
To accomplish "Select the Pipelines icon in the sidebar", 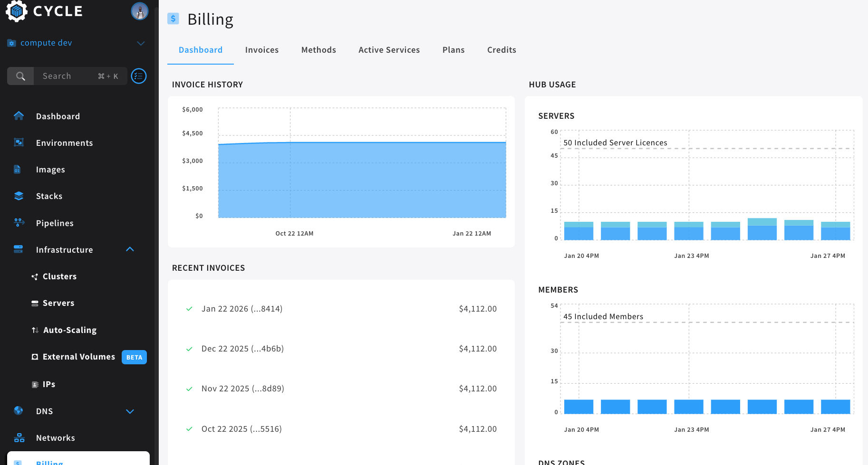I will click(19, 223).
